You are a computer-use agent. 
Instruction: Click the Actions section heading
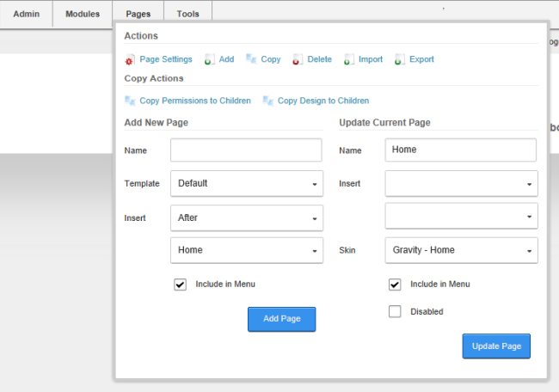point(141,36)
